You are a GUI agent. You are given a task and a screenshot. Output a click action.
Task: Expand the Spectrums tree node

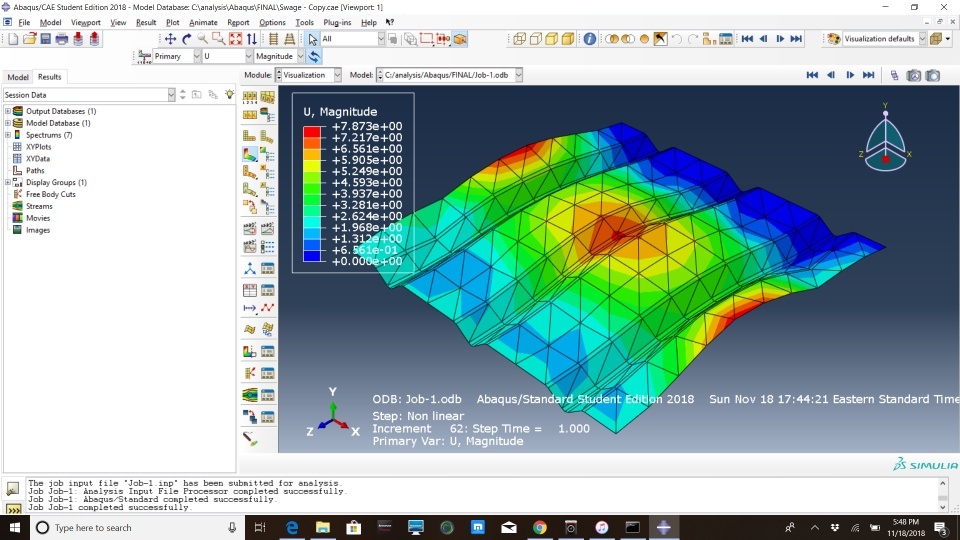click(8, 135)
